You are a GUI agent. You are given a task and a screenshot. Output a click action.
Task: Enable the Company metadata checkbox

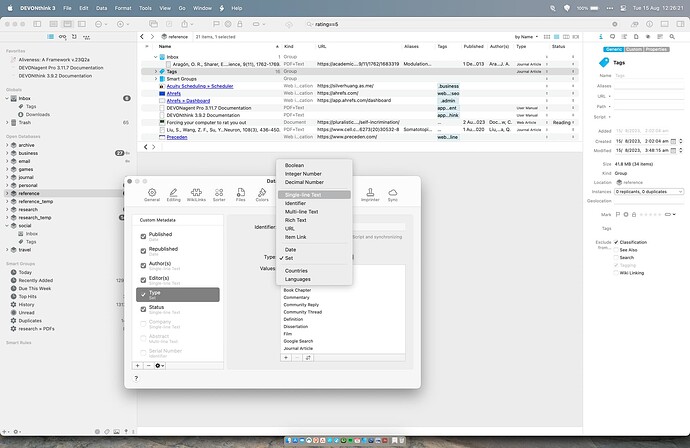tap(143, 324)
